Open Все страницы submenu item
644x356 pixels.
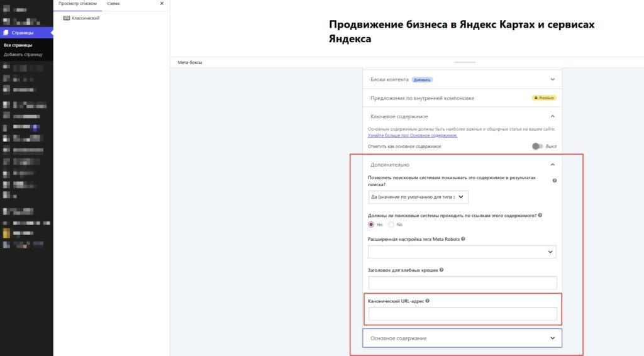coord(18,45)
